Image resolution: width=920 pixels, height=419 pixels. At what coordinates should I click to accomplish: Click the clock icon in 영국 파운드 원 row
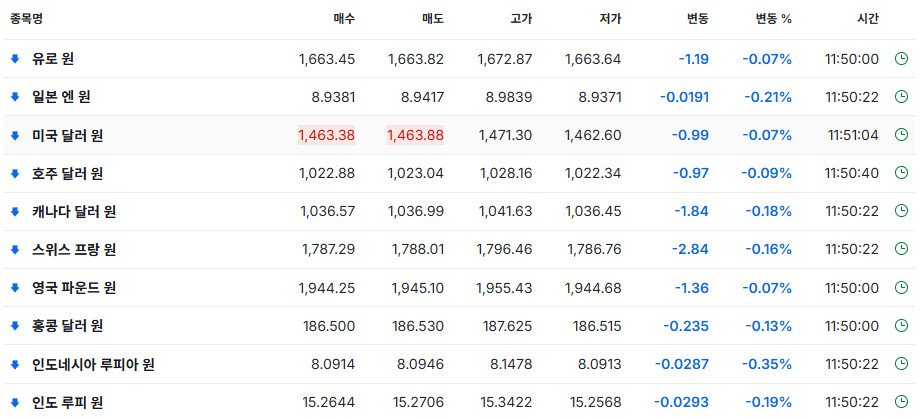[901, 288]
